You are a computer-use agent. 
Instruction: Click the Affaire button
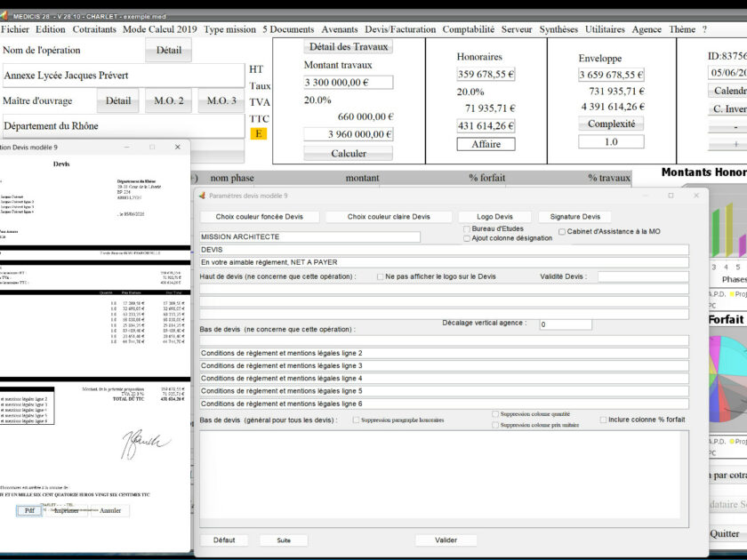486,144
